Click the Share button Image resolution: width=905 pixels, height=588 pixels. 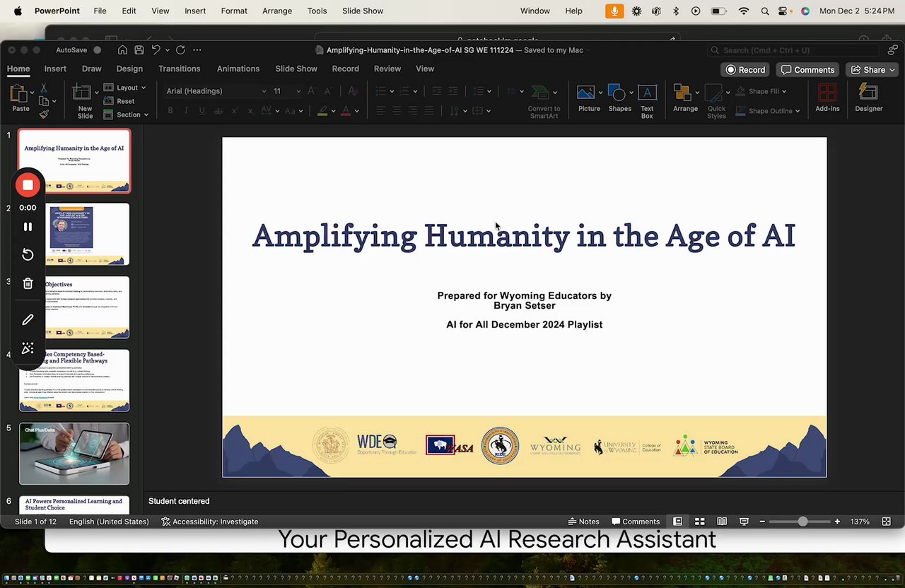coord(872,70)
